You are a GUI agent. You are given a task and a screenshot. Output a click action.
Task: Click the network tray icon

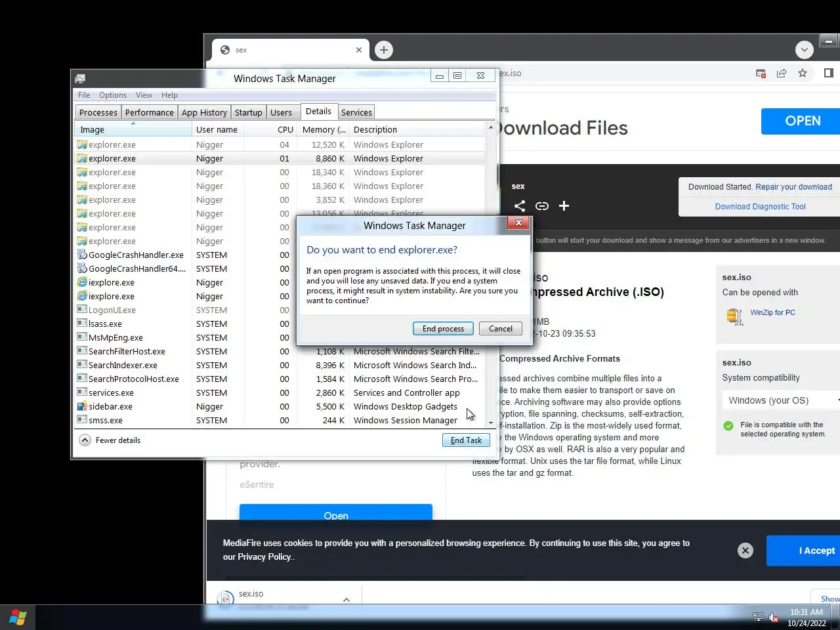pos(758,617)
